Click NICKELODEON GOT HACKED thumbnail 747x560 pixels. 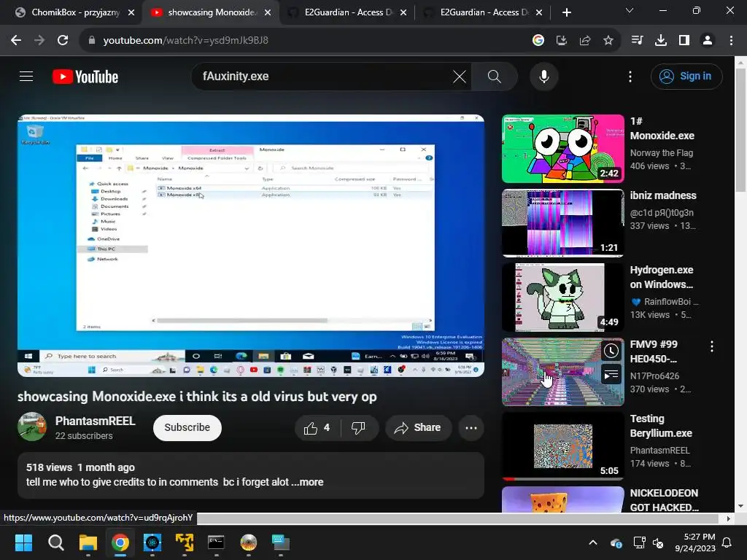coord(562,499)
